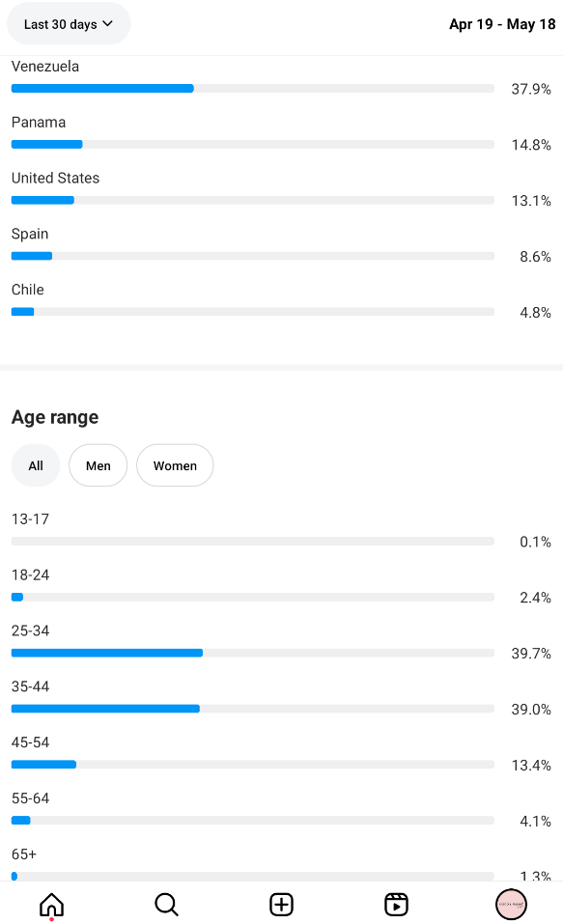Tap the create new post plus icon
The width and height of the screenshot is (563, 924).
pos(281,905)
